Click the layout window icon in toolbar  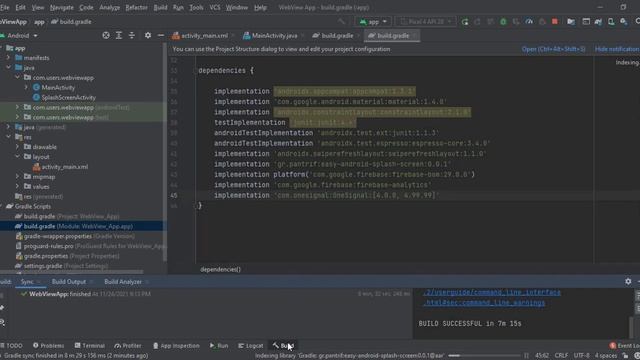(x=586, y=22)
